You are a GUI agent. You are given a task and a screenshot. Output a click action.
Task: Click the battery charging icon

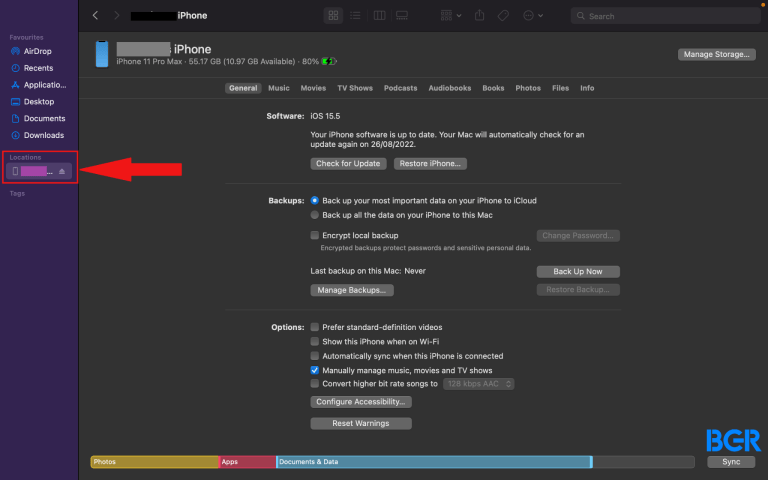(x=329, y=61)
